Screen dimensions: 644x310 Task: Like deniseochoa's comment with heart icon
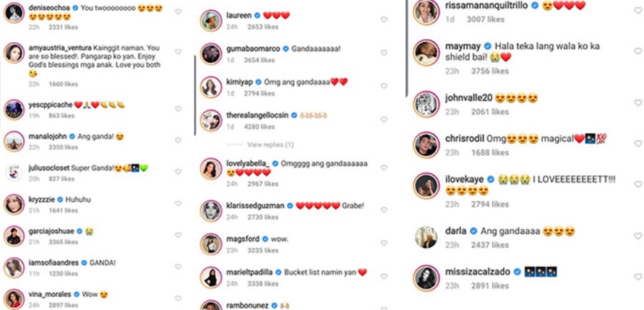[x=178, y=12]
